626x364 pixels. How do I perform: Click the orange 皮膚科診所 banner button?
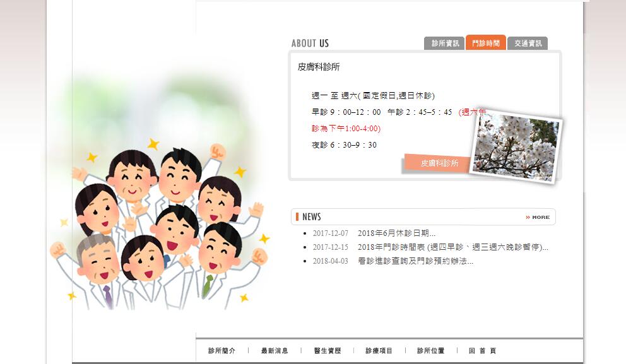pyautogui.click(x=439, y=163)
